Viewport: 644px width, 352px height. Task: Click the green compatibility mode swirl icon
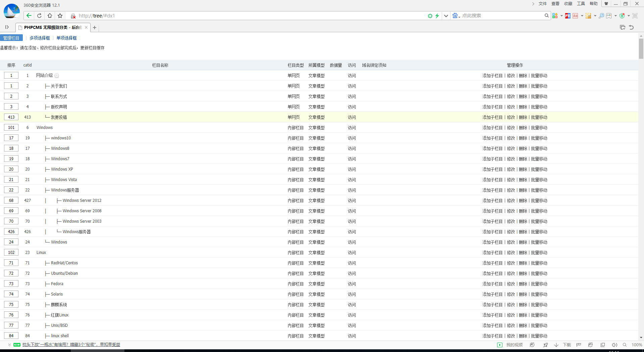click(x=430, y=16)
